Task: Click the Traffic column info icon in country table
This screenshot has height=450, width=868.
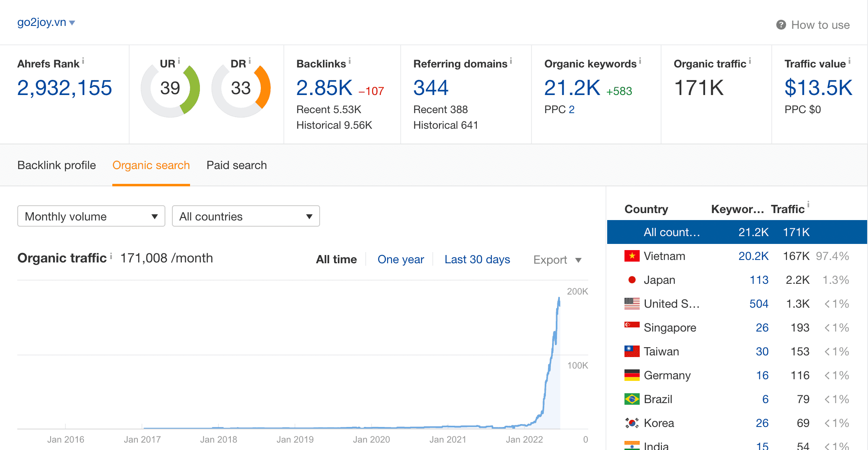Action: point(808,204)
